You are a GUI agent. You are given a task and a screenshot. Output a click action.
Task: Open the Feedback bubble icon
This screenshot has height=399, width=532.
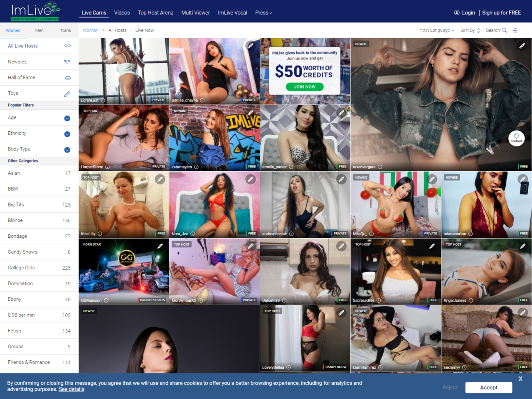point(517,138)
